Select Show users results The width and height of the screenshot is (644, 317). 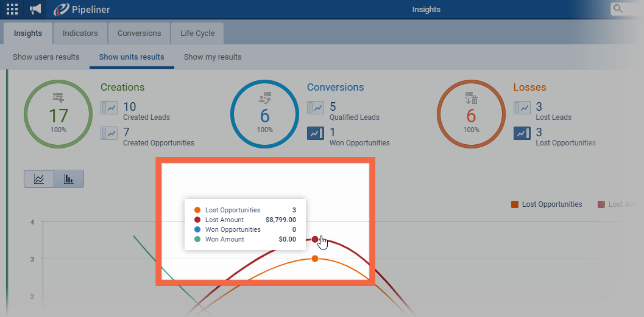coord(46,57)
